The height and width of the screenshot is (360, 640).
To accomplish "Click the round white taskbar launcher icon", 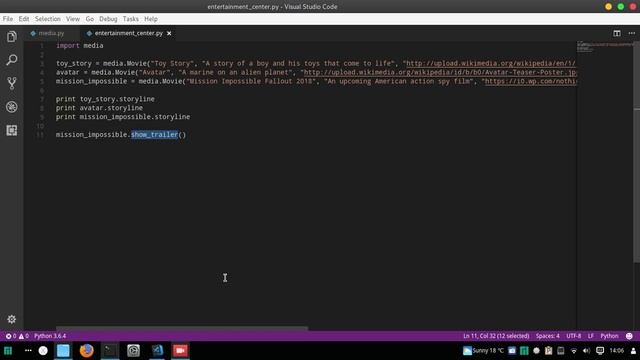I will 43,351.
